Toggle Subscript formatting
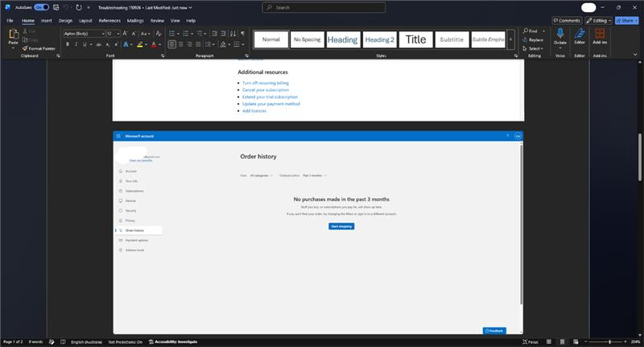The width and height of the screenshot is (644, 347). 108,44
